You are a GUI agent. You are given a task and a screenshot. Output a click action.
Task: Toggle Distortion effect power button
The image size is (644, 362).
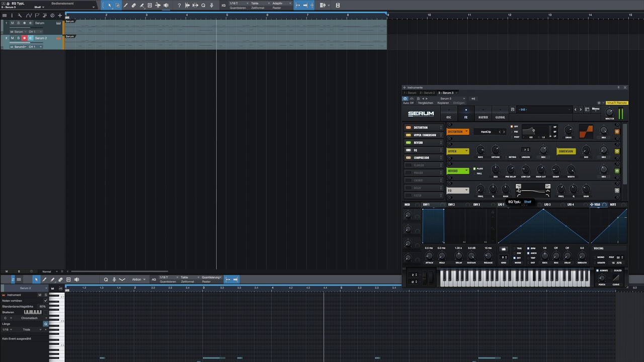(x=617, y=132)
